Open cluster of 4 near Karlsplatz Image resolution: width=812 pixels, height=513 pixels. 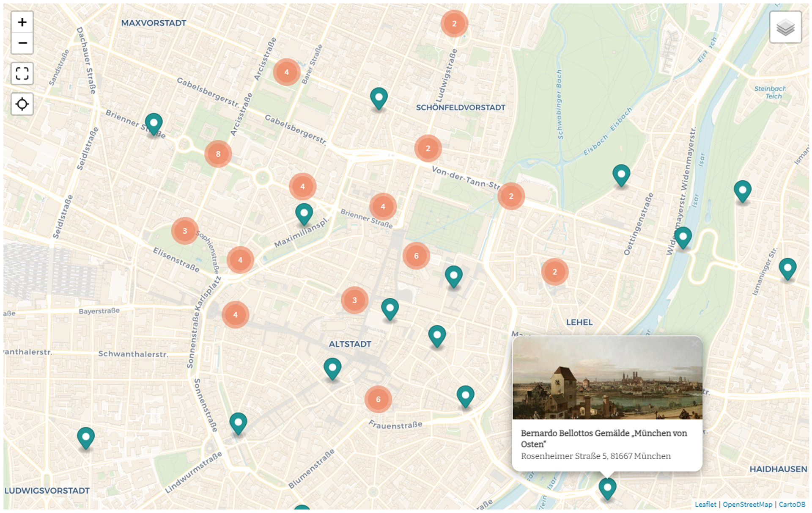[236, 315]
